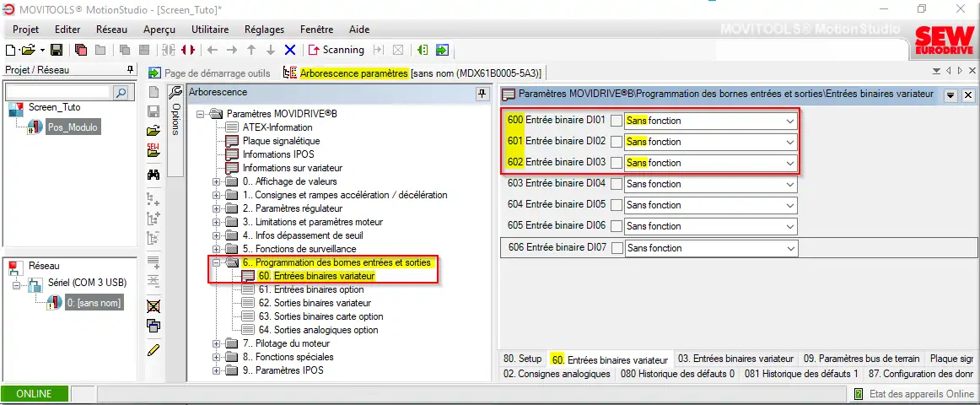Toggle checkbox for 606 Entrée binaire DI07

coord(617,248)
